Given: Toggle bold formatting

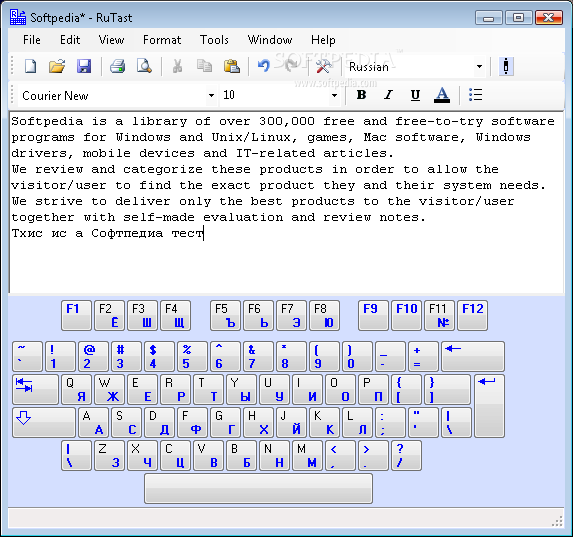Looking at the screenshot, I should pos(361,95).
